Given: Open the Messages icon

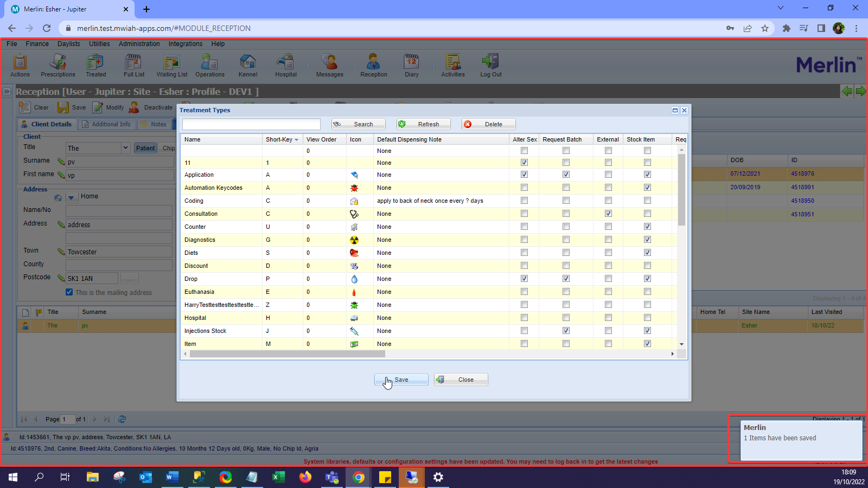Looking at the screenshot, I should [330, 65].
